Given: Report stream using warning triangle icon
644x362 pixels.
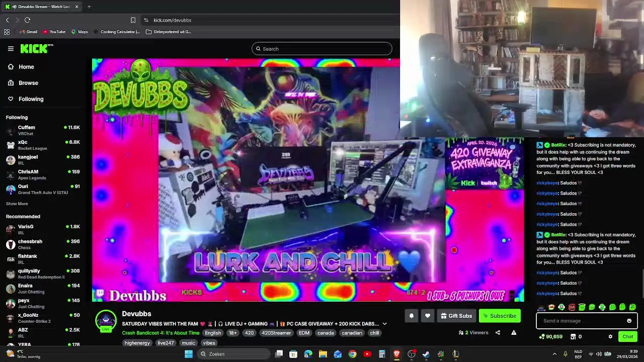Looking at the screenshot, I should point(514,332).
